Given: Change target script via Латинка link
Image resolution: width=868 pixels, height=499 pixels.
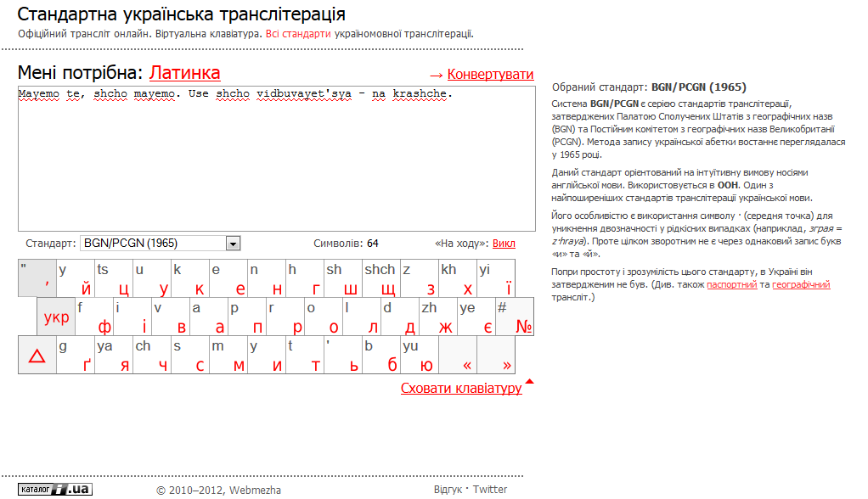Looking at the screenshot, I should coord(184,73).
